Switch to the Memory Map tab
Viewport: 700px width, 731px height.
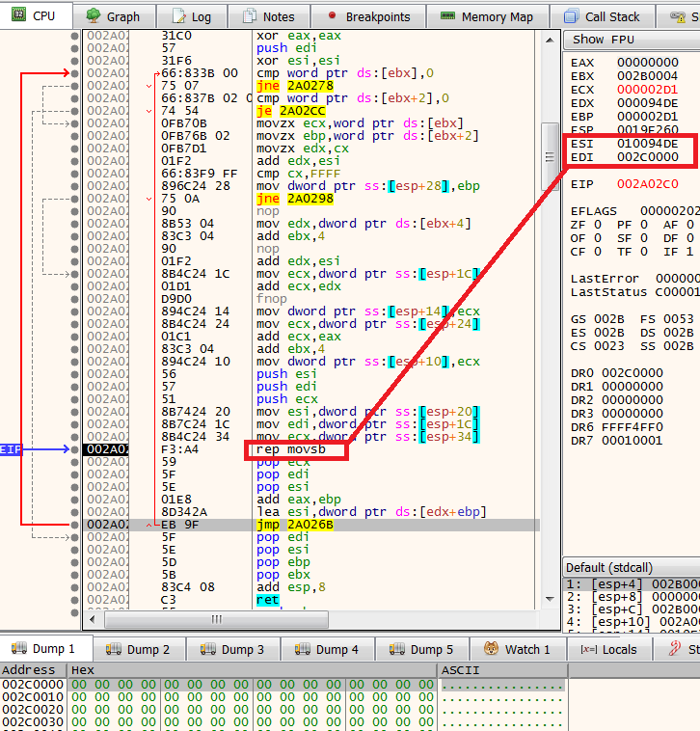[488, 16]
